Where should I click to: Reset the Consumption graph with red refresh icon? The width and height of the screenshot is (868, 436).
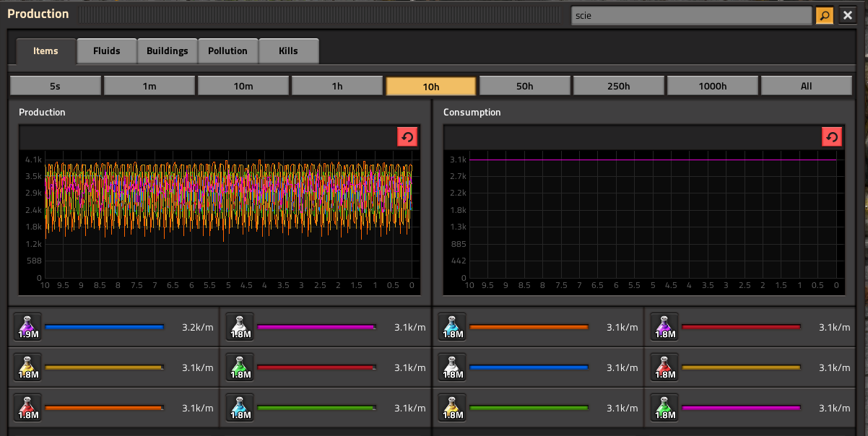[x=832, y=137]
